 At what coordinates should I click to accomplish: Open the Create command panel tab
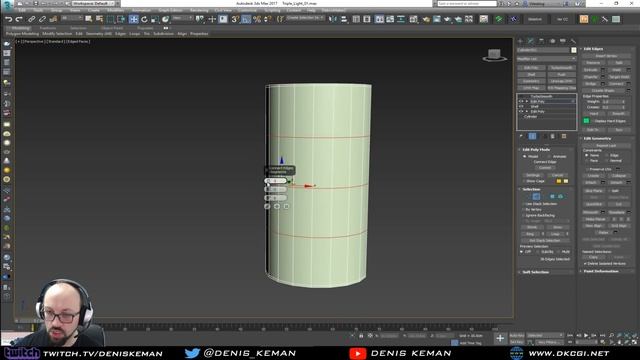(520, 41)
